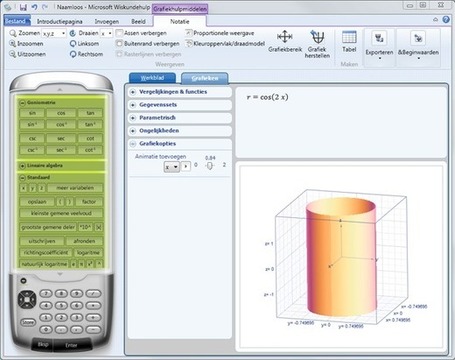Rotate graph with Rechtsom icon
The image size is (455, 360).
[73, 54]
